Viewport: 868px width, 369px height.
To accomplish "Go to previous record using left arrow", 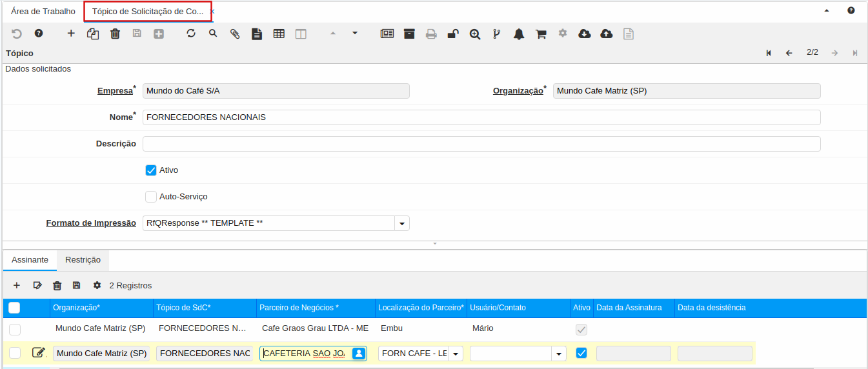I will pos(789,53).
